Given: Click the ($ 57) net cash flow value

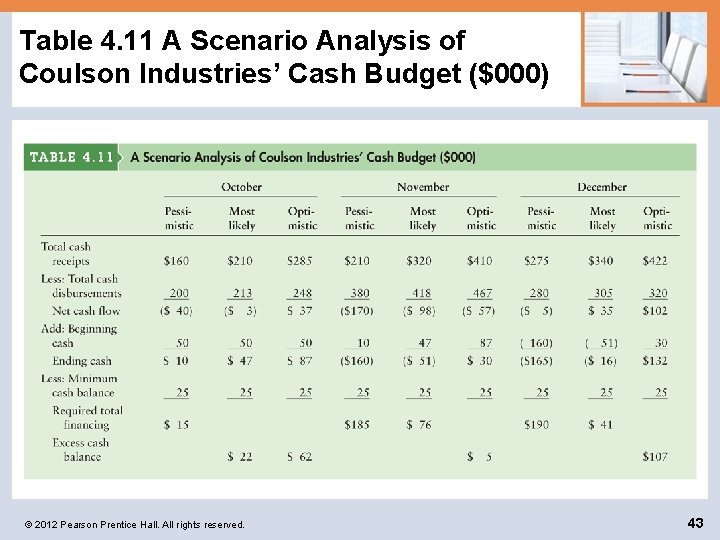Looking at the screenshot, I should (479, 311).
